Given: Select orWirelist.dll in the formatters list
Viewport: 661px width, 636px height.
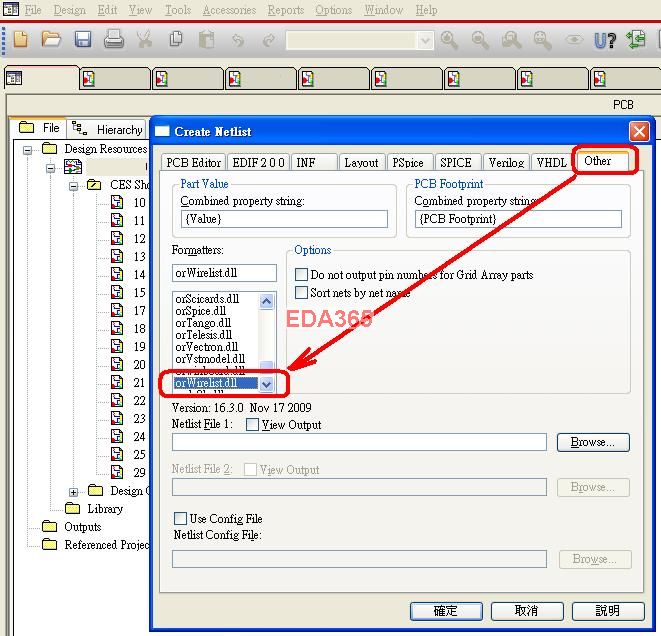Looking at the screenshot, I should [x=216, y=383].
